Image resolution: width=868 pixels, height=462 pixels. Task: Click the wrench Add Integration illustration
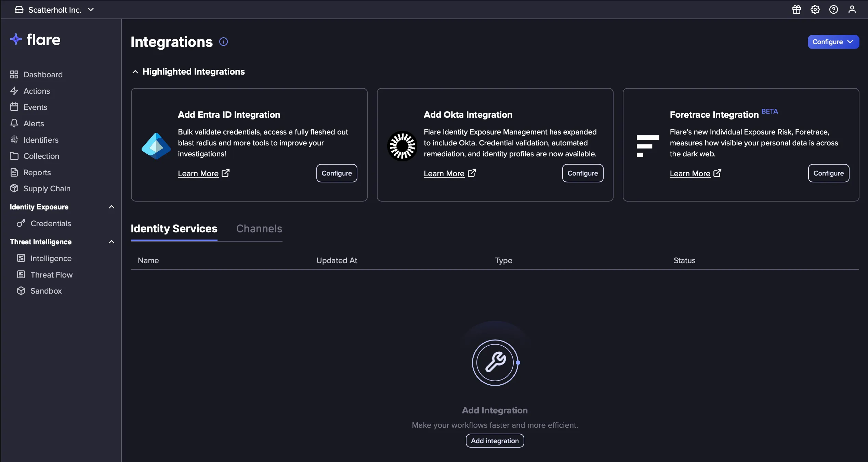[495, 363]
